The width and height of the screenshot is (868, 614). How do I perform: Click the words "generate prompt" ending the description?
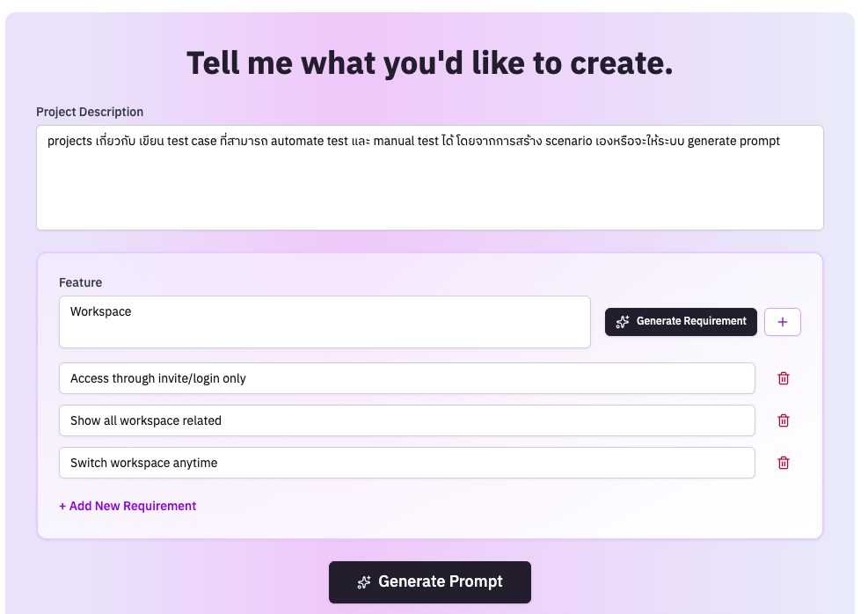pos(733,141)
